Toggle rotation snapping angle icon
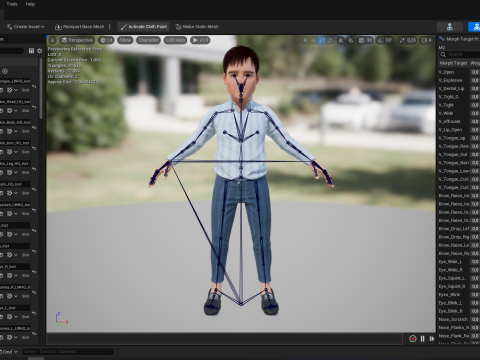 [x=380, y=40]
